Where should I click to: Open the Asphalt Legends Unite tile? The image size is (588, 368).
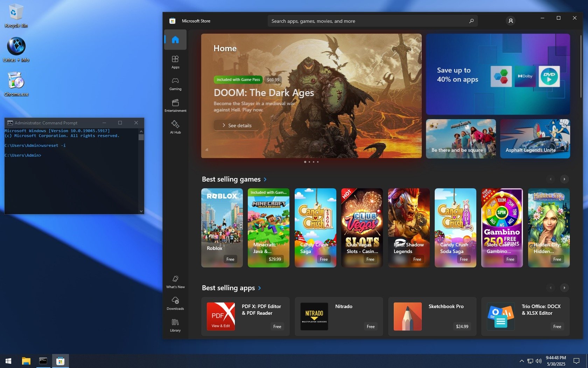click(x=535, y=139)
